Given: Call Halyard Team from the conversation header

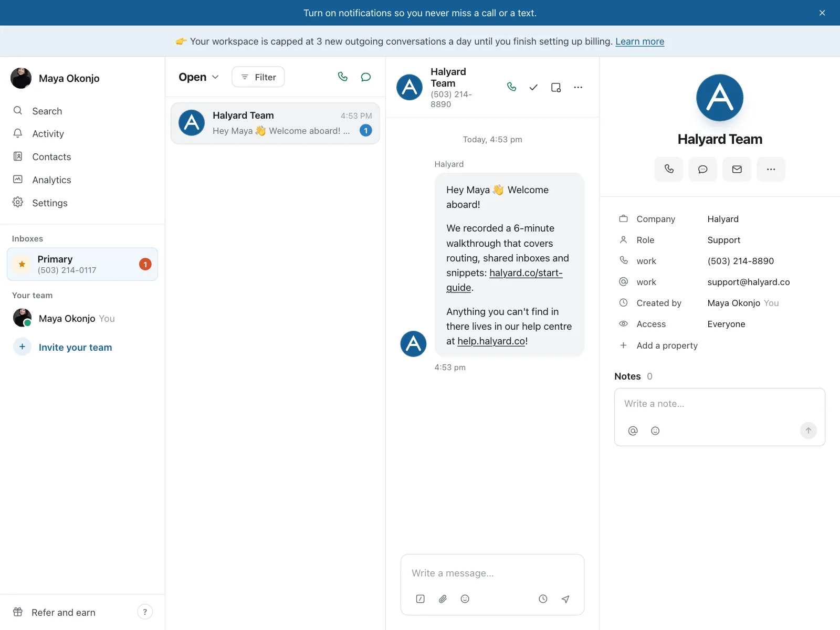Looking at the screenshot, I should click(x=512, y=87).
